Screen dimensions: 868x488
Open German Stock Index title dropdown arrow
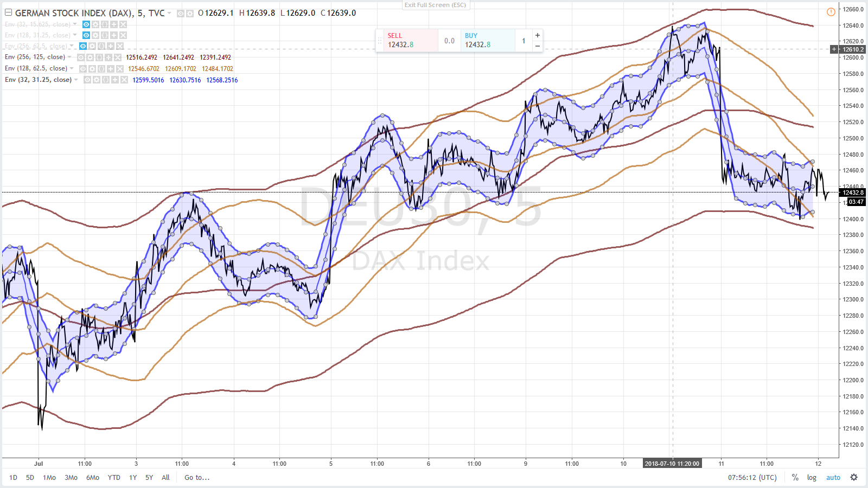(x=169, y=13)
